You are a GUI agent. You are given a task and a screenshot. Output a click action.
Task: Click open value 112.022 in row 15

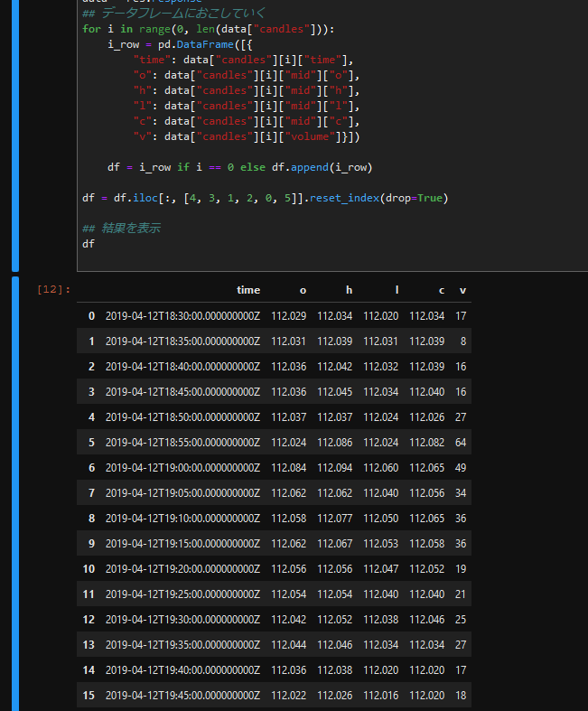289,696
